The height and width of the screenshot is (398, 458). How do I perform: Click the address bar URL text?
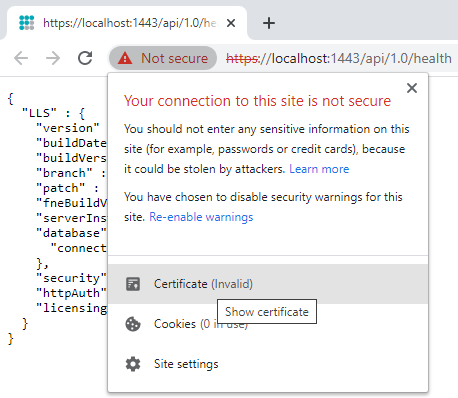pyautogui.click(x=339, y=58)
